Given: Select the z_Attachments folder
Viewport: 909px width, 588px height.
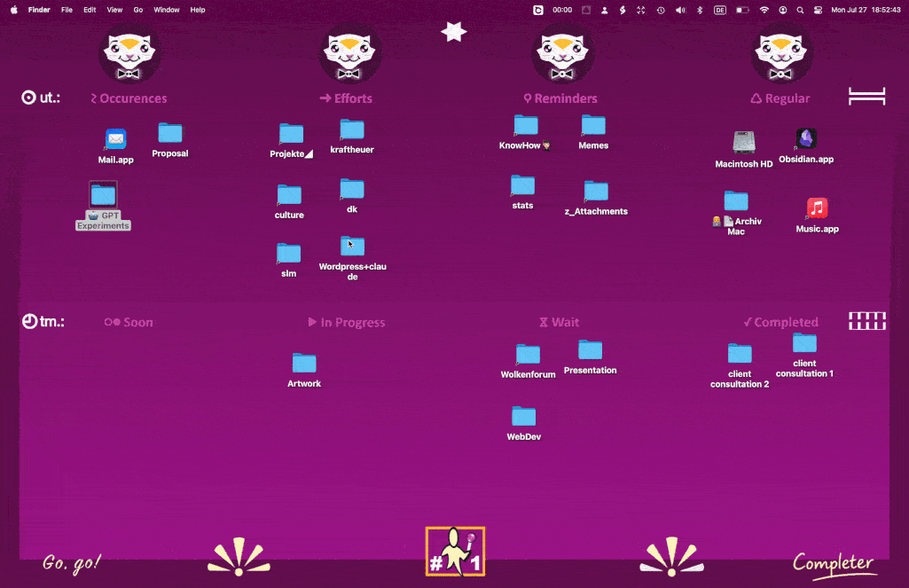Looking at the screenshot, I should (x=596, y=192).
